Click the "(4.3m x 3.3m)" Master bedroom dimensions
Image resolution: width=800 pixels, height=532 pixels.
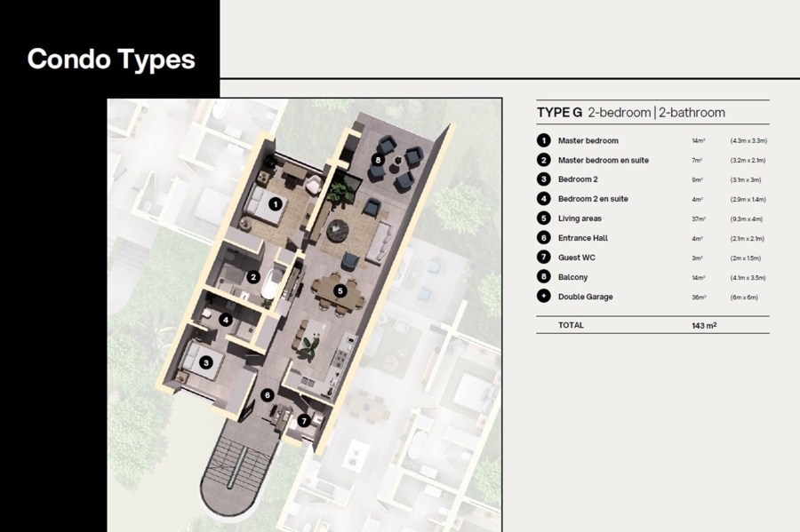point(748,140)
